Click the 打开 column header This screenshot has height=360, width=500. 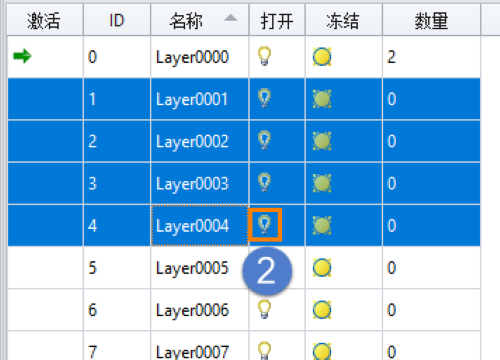(277, 20)
